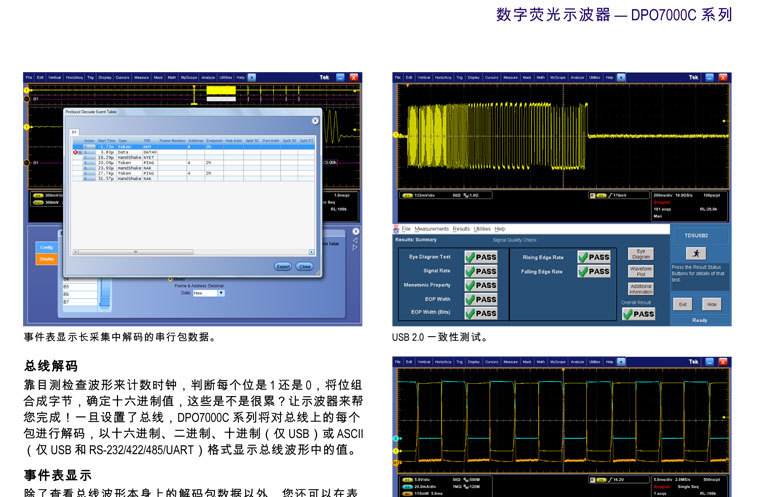This screenshot has width=760, height=497.
Task: Open the Trig menu in the event table scope window
Action: 91,77
